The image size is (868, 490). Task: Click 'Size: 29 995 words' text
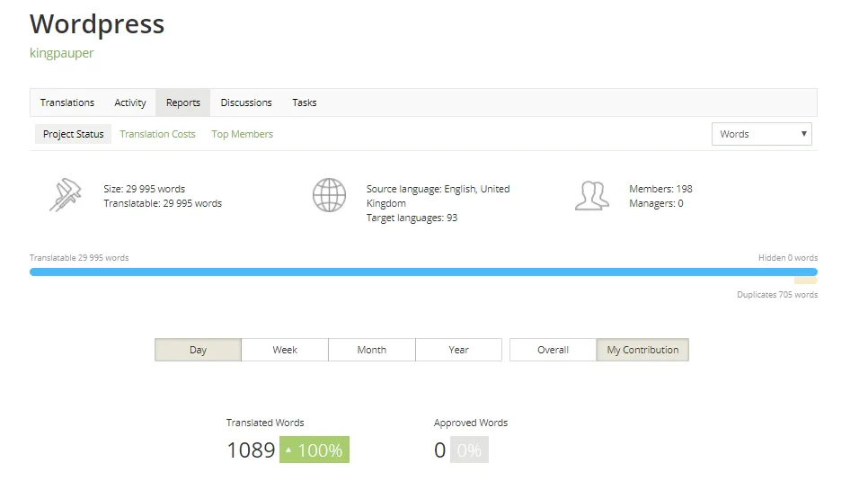coord(144,189)
